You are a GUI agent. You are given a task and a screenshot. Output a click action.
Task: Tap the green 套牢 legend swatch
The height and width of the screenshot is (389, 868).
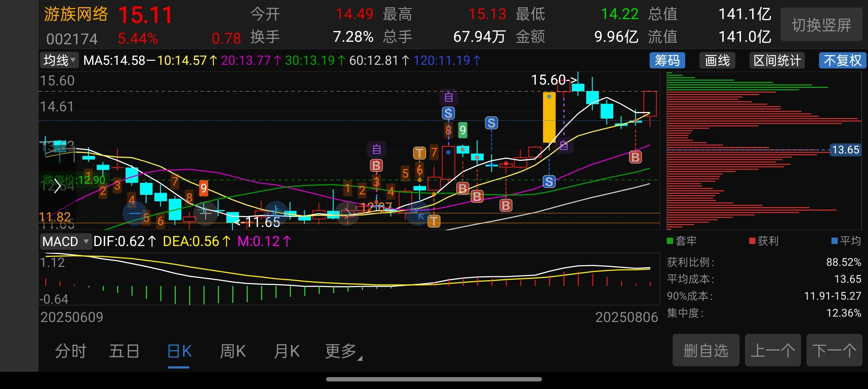click(x=670, y=241)
